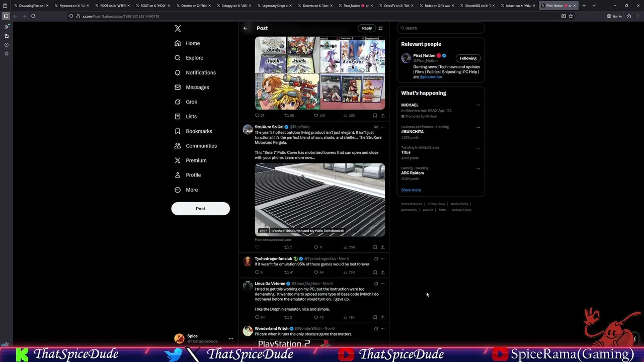This screenshot has width=644, height=362.
Task: Toggle Following button for Pirat_Nation
Action: 468,58
